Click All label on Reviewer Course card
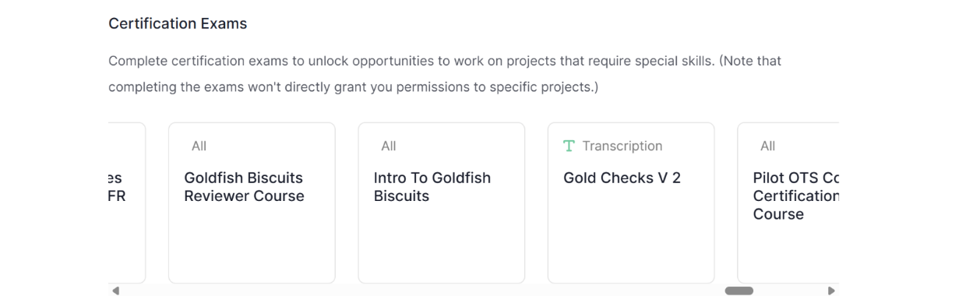Screen dimensions: 980x296 tap(199, 146)
